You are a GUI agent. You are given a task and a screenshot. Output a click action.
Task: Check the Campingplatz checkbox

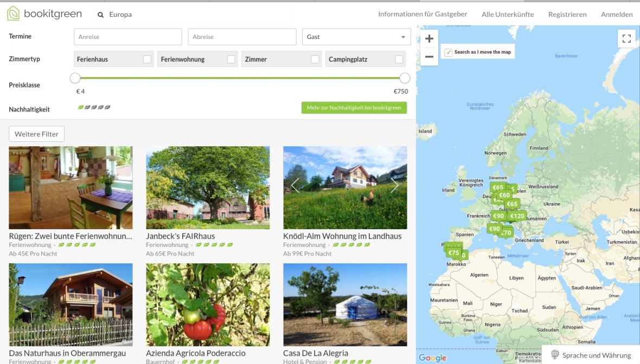399,60
